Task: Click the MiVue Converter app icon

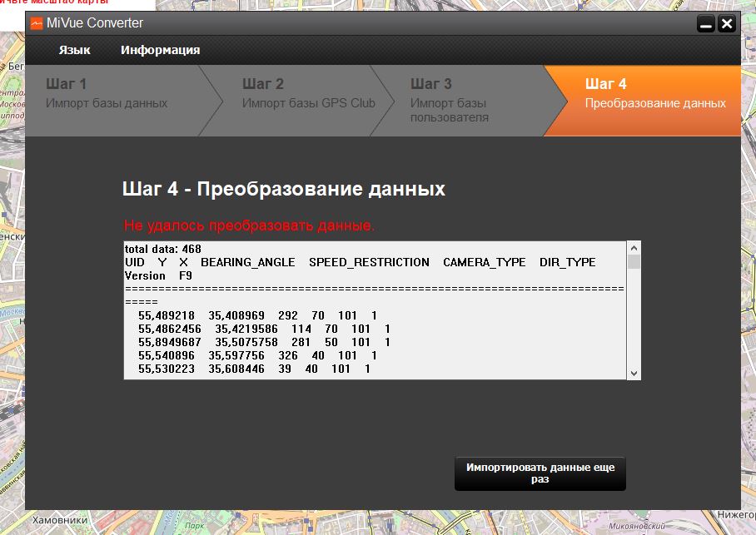Action: (x=37, y=23)
